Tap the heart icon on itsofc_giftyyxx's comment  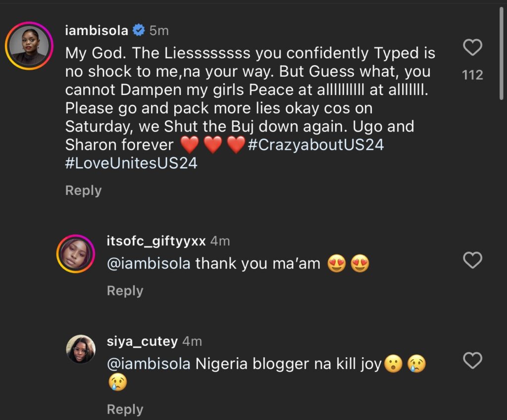473,260
